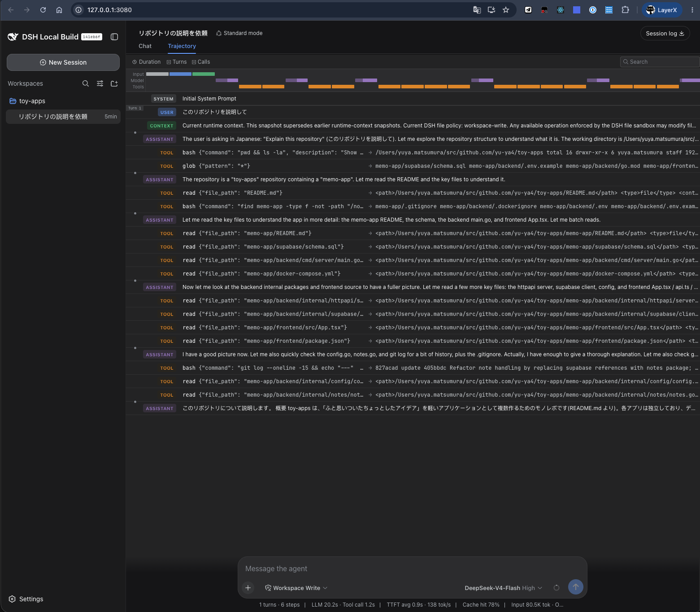
Task: Open the bash "pwd && ls -la" tool row
Action: [x=413, y=153]
